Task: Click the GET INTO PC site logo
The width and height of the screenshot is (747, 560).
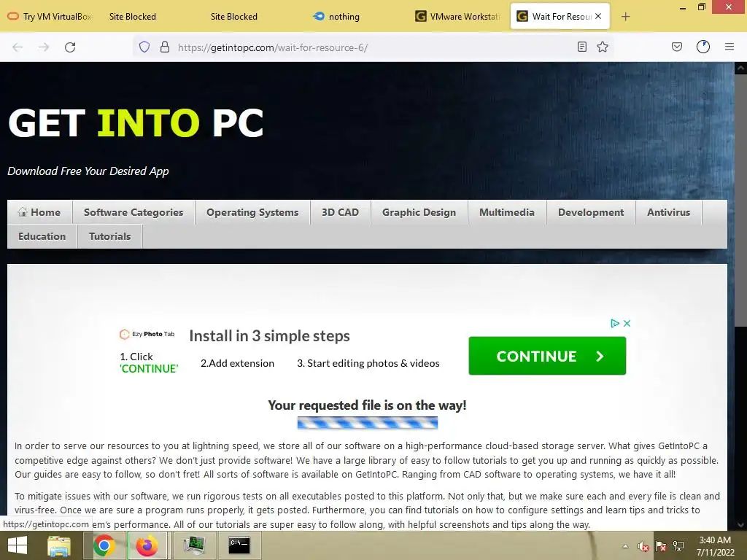Action: 136,122
